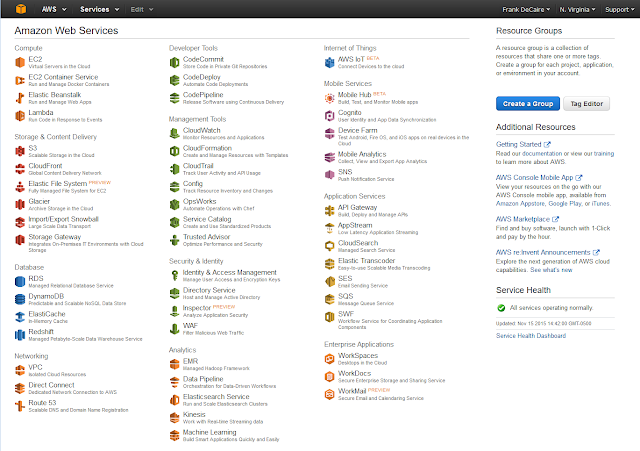Click the AWS cube logo icon
This screenshot has width=640, height=451.
(x=20, y=9)
